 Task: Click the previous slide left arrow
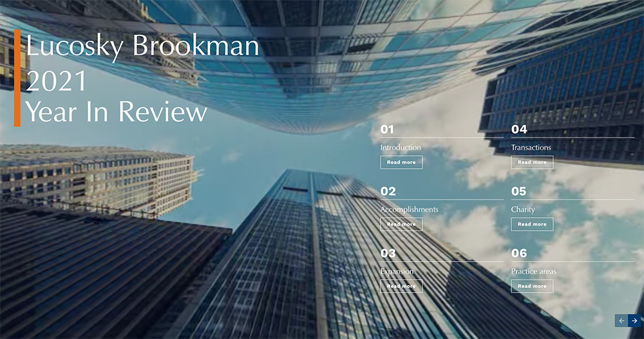pyautogui.click(x=621, y=320)
